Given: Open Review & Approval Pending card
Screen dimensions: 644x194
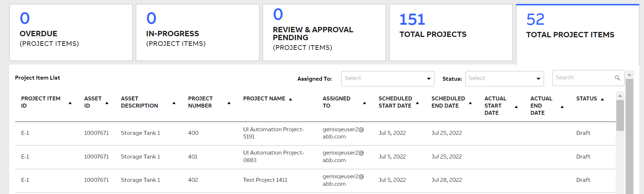Looking at the screenshot, I should [x=324, y=32].
